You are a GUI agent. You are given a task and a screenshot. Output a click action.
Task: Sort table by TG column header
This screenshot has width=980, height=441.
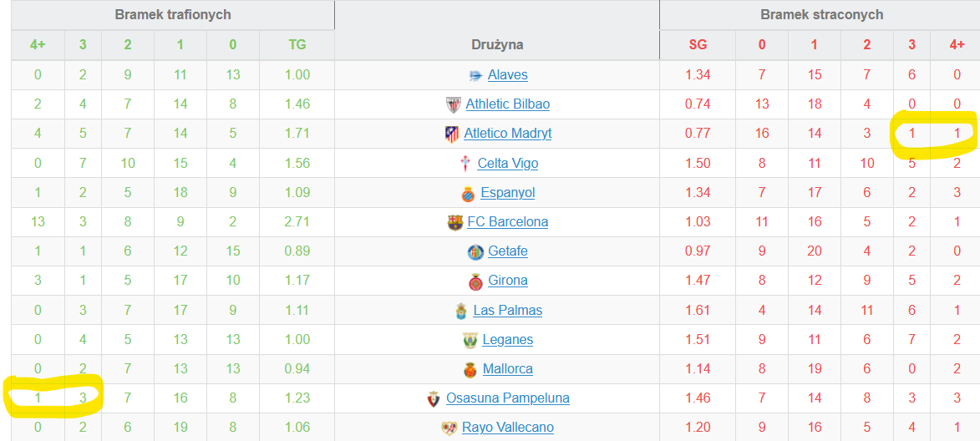tap(297, 45)
